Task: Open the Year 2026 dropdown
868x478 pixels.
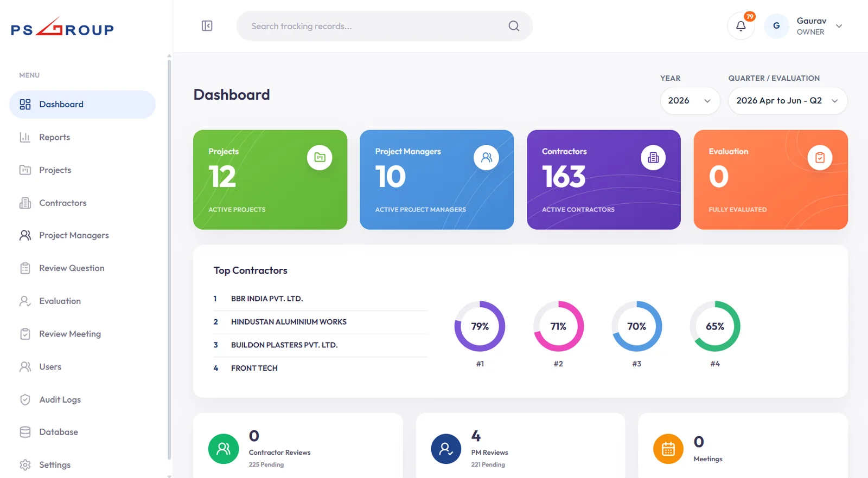Action: point(690,101)
